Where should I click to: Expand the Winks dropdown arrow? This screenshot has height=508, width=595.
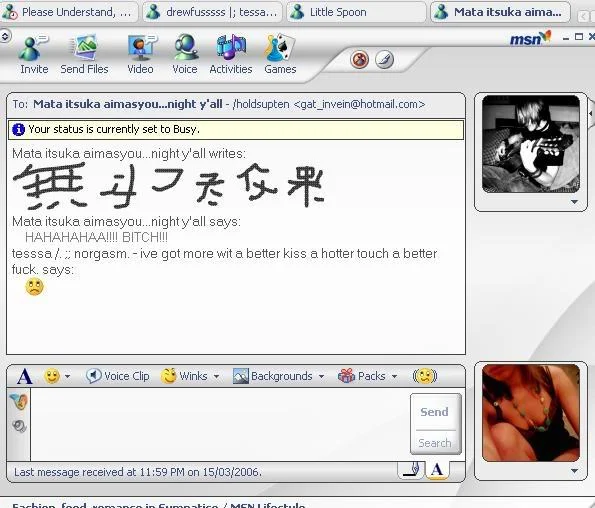coord(216,376)
